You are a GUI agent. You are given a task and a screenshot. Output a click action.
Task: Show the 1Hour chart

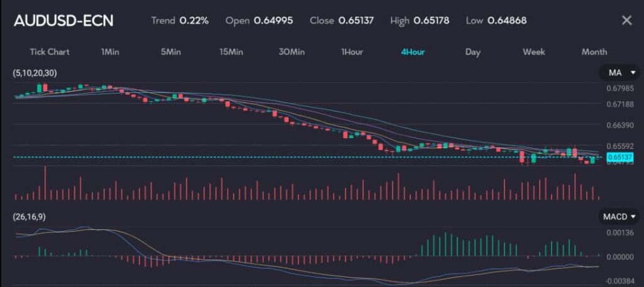(352, 51)
